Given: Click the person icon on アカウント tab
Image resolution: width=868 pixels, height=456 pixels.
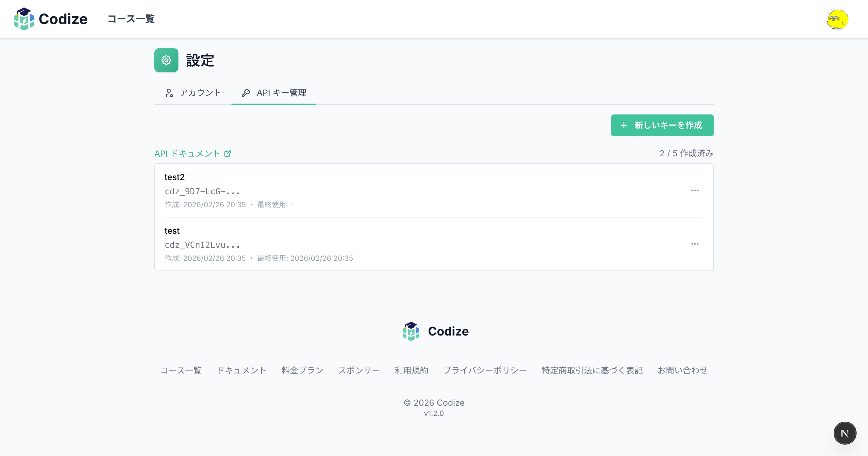Looking at the screenshot, I should coord(169,92).
